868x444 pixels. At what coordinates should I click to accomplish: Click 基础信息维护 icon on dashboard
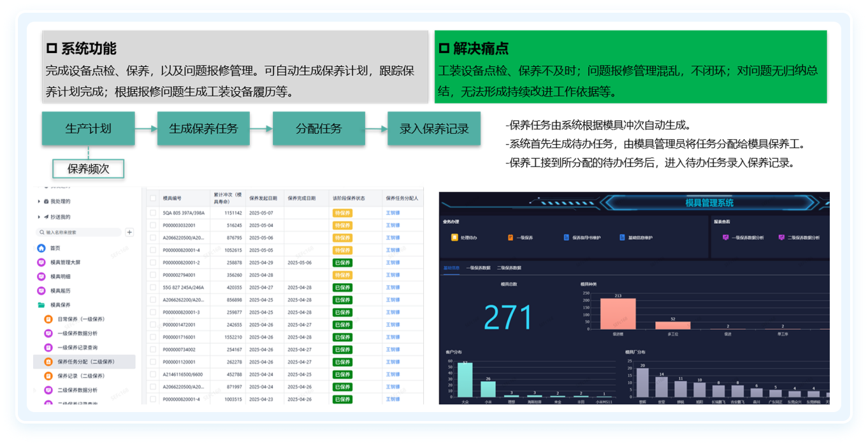[x=623, y=237]
